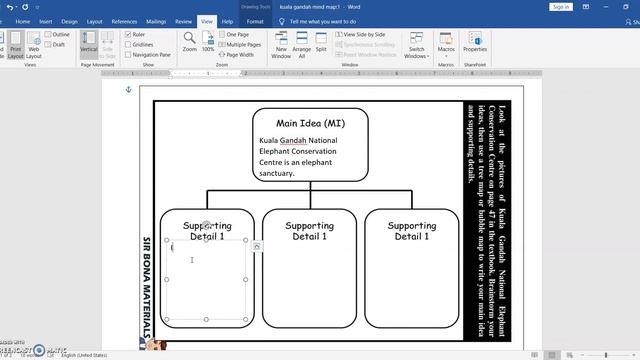Open SharePoint Properties
The height and width of the screenshot is (360, 640).
point(475,42)
